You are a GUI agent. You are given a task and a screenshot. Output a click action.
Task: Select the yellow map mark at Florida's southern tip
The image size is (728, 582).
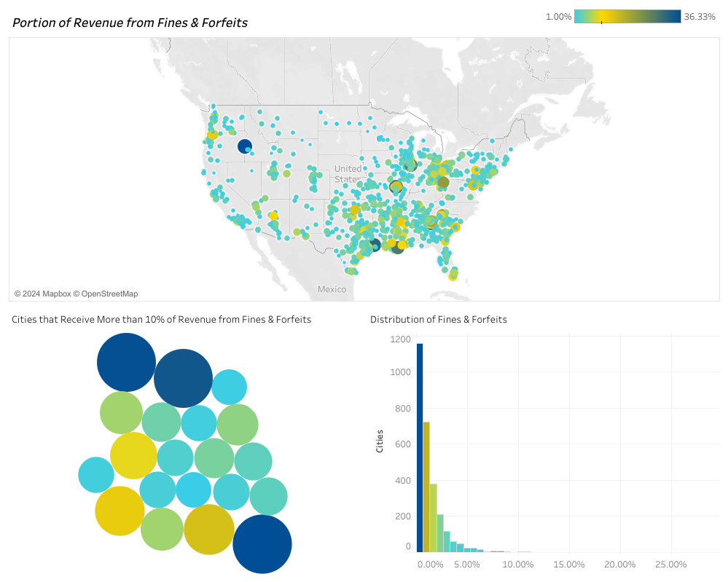coord(453,274)
